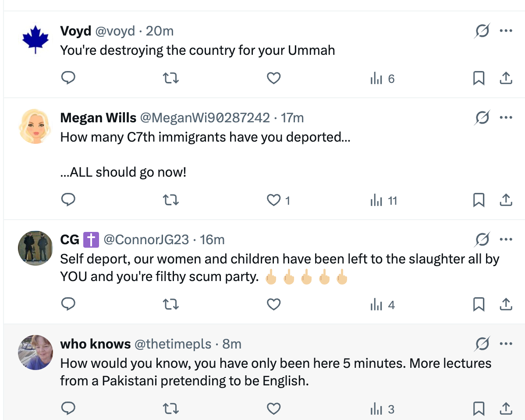Open Grok explain on Voyd's tweet
525x420 pixels.
(x=482, y=31)
